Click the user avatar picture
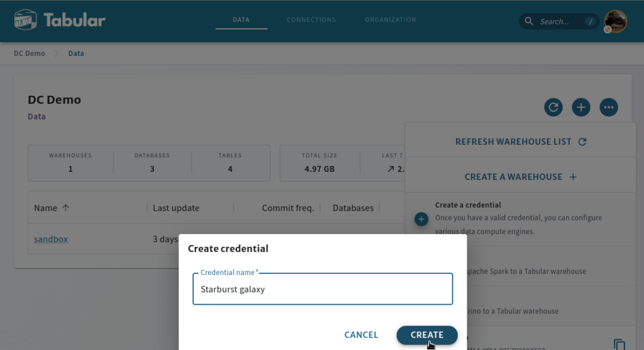Screen dimensions: 644x350 615,21
